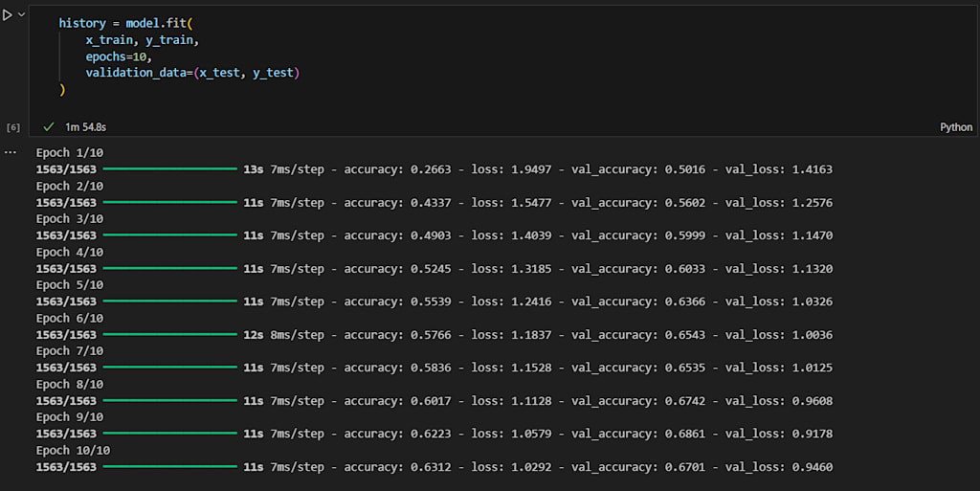Click progress bar for epoch with val_loss 1.0036
This screenshot has width=980, height=491.
(170, 335)
